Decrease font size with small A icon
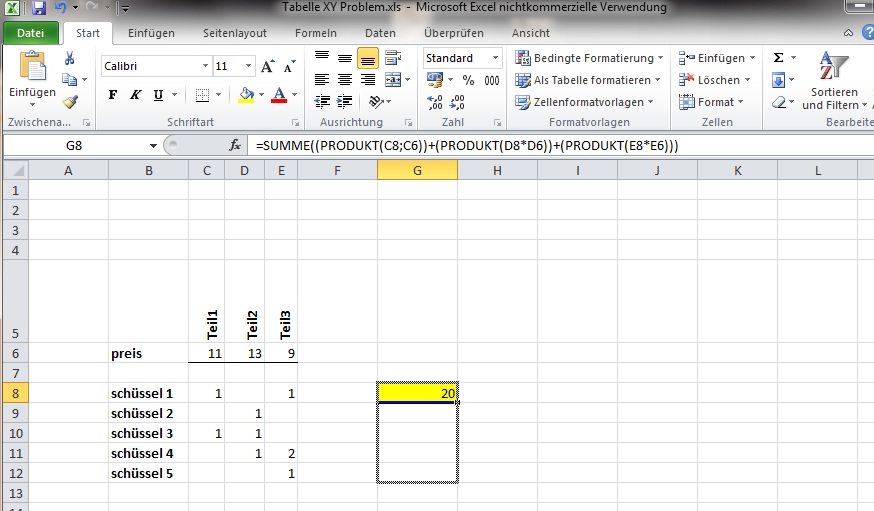The image size is (874, 511). click(289, 67)
